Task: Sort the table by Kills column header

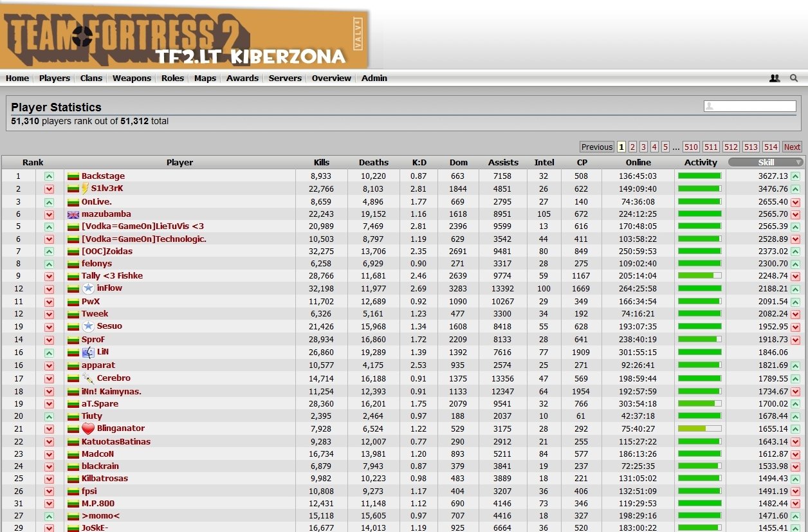Action: (x=321, y=163)
